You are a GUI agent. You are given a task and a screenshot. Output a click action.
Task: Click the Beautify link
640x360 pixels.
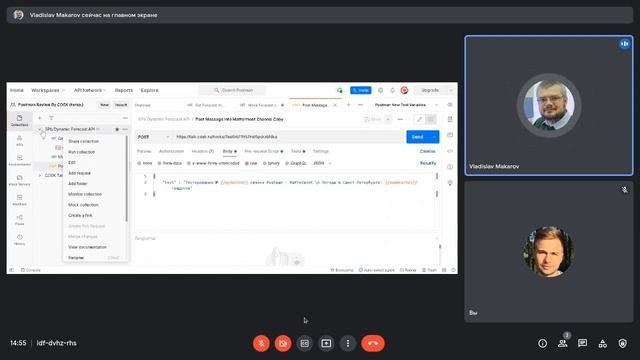pos(428,163)
